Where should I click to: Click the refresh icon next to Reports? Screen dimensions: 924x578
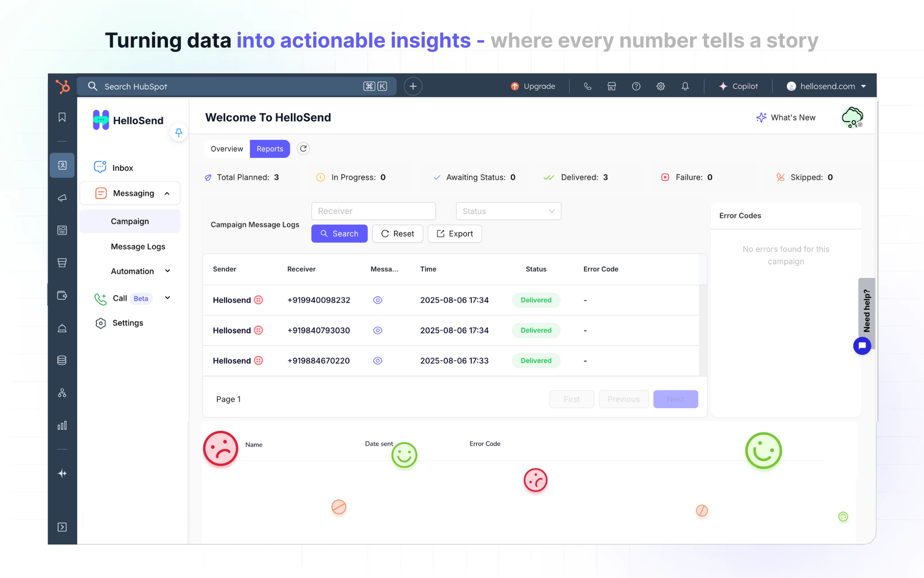(303, 149)
